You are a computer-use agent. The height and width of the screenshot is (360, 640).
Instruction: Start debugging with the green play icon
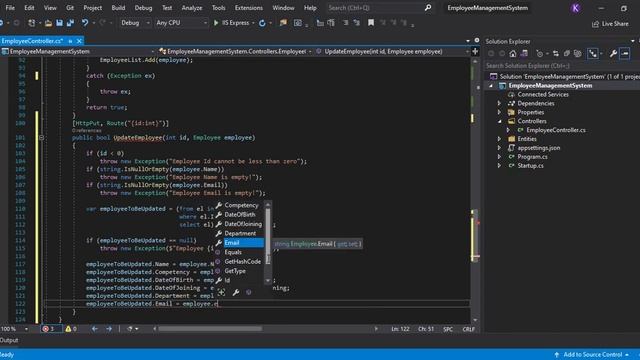pyautogui.click(x=216, y=23)
